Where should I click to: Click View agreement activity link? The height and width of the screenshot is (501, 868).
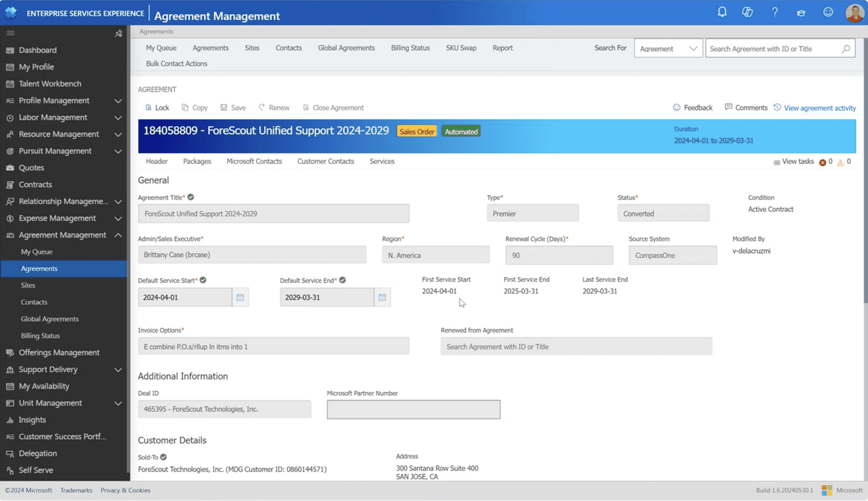pyautogui.click(x=820, y=108)
